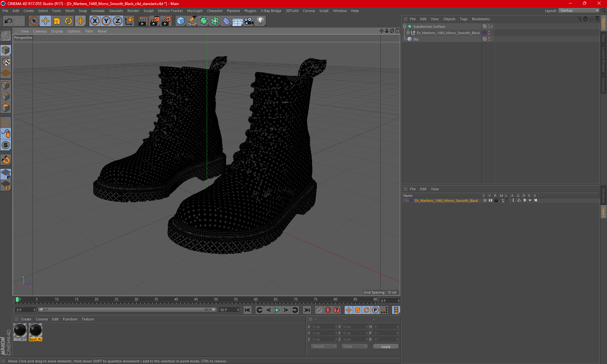This screenshot has height=364, width=607.
Task: Open the Layout dropdown Startup
Action: tap(579, 10)
